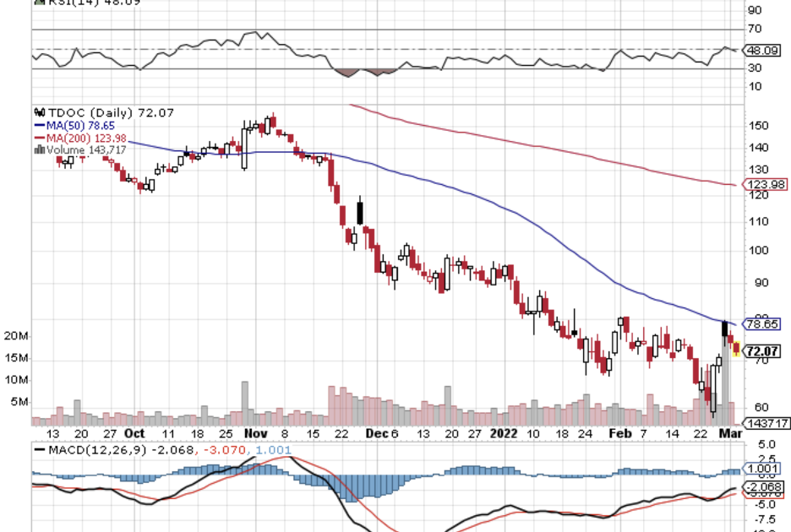Click the blue MA(50) line swatch
The height and width of the screenshot is (532, 791).
click(39, 125)
